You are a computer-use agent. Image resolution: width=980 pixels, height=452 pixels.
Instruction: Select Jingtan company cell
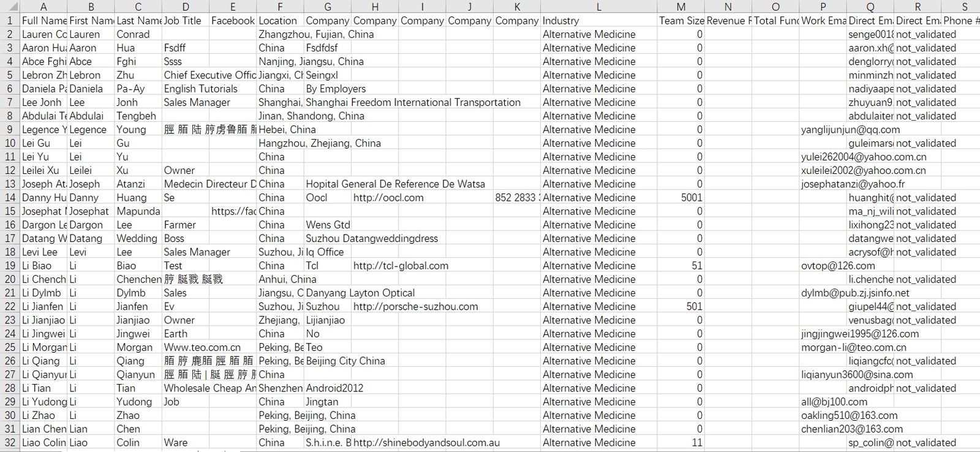[x=327, y=402]
